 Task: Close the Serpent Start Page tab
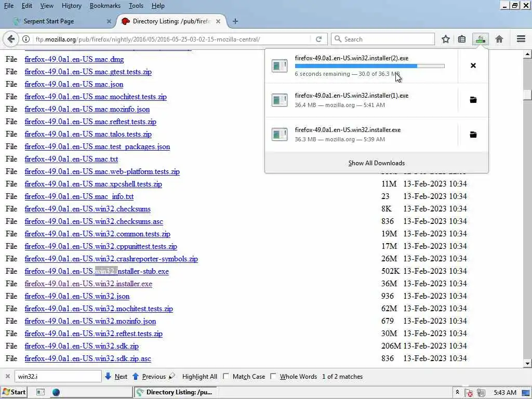[x=109, y=21]
